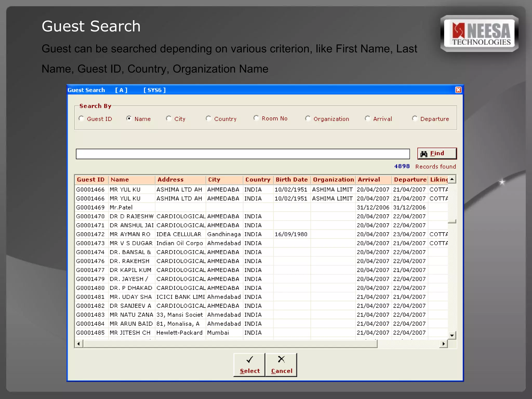Viewport: 532px width, 399px height.
Task: Click guest ID G0001479
Action: point(90,279)
